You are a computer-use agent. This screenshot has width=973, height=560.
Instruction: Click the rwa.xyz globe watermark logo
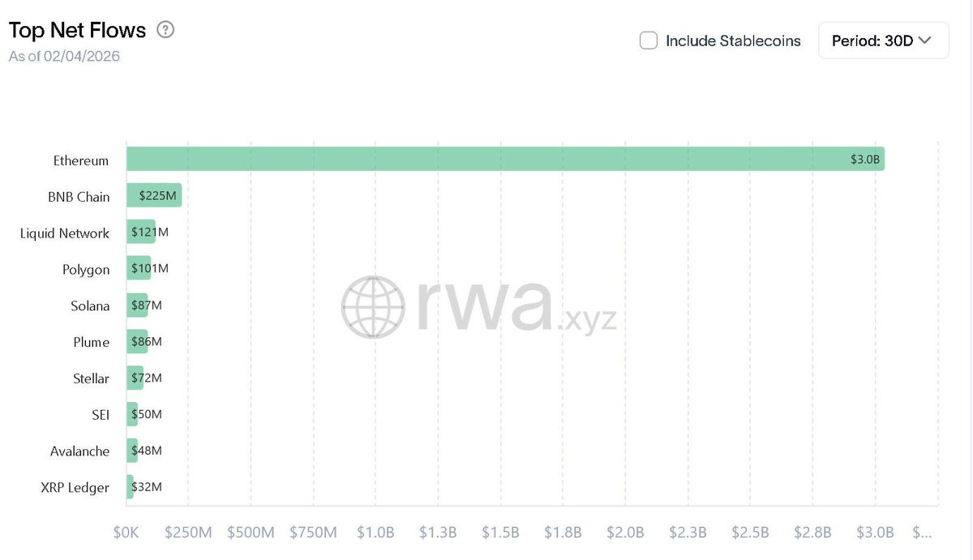click(372, 306)
